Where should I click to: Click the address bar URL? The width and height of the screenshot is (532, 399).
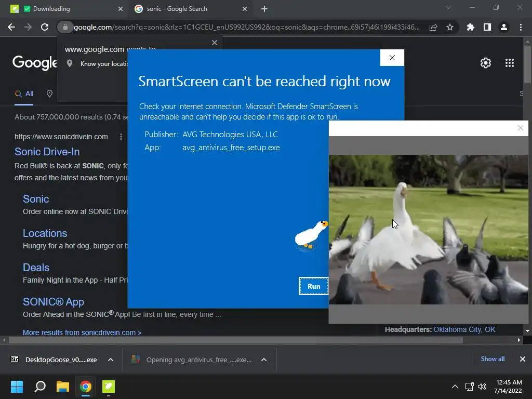coord(246,27)
